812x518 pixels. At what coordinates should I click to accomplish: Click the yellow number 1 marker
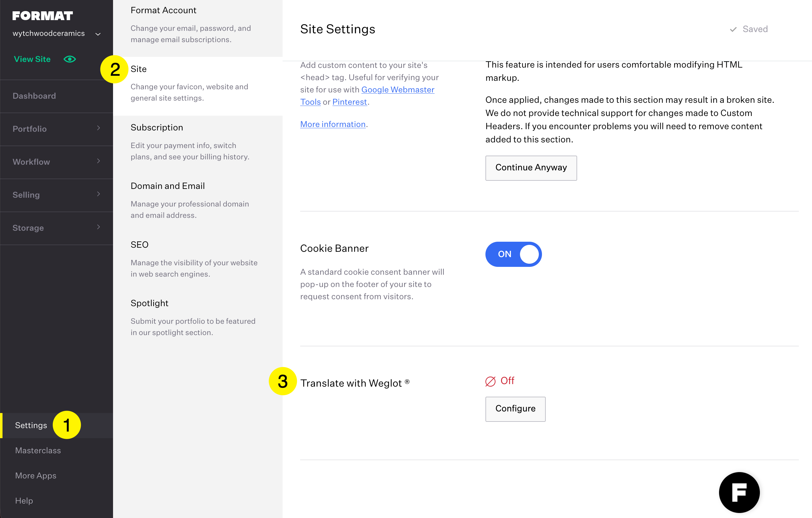click(x=67, y=425)
